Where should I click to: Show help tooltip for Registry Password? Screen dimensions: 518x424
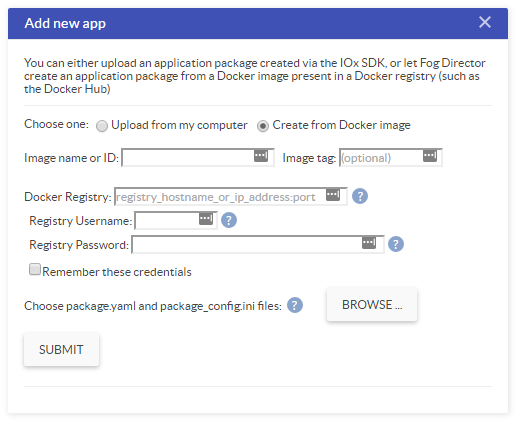(396, 244)
